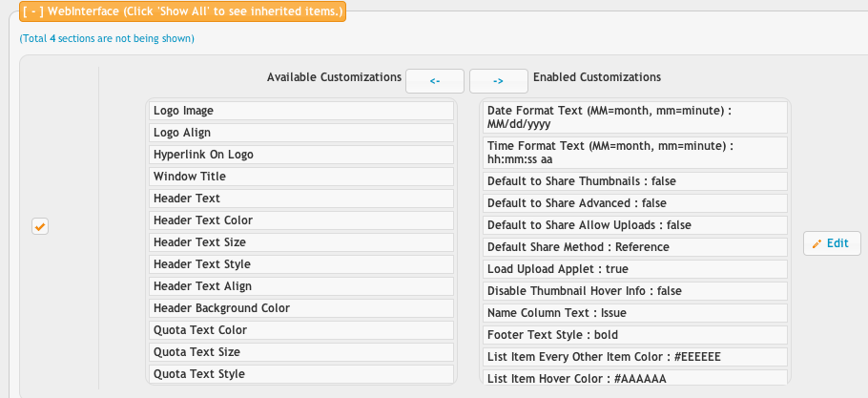The width and height of the screenshot is (868, 398).
Task: Choose Hyperlink On Logo item
Action: [301, 155]
